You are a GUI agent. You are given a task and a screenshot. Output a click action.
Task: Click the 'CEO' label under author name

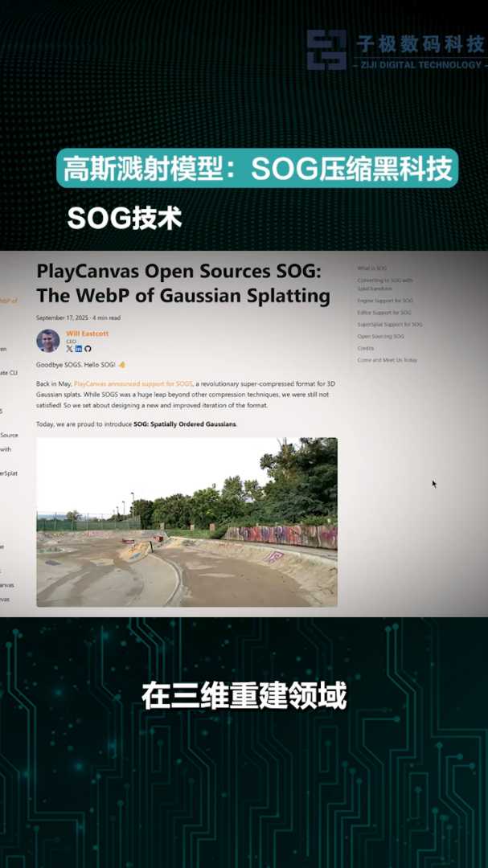tap(71, 342)
